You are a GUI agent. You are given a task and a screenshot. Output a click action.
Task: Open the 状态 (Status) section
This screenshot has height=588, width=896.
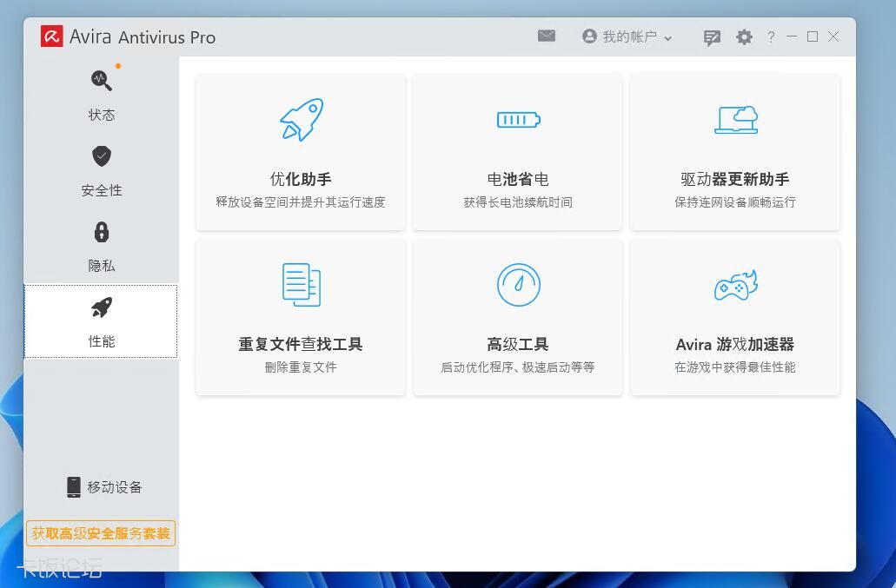click(x=101, y=96)
